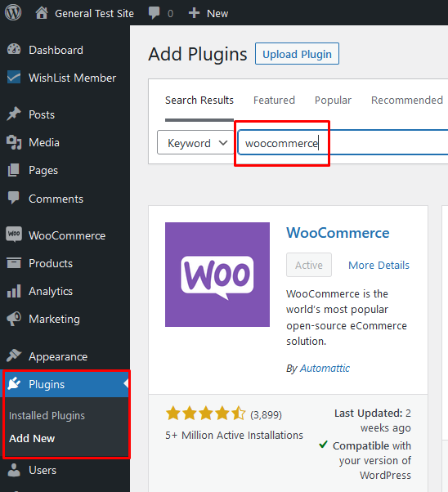Open the Dashboard gauge icon
The image size is (448, 492).
14,50
